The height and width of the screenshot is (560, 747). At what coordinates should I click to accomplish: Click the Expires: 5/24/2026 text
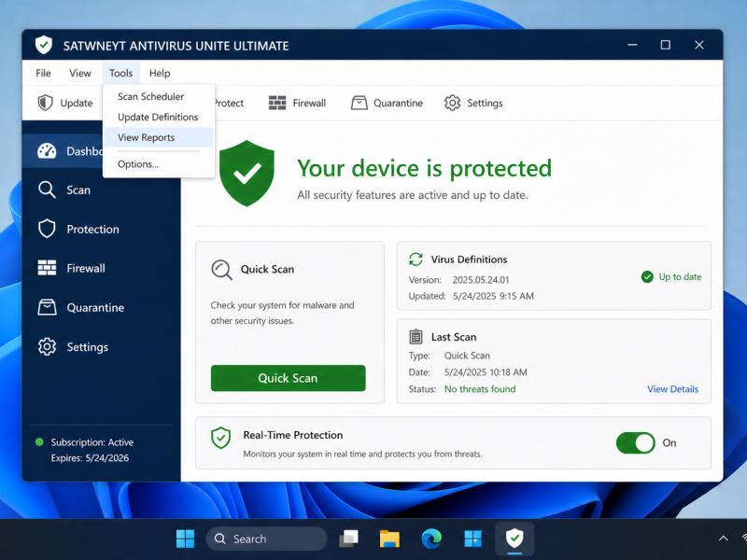(90, 458)
